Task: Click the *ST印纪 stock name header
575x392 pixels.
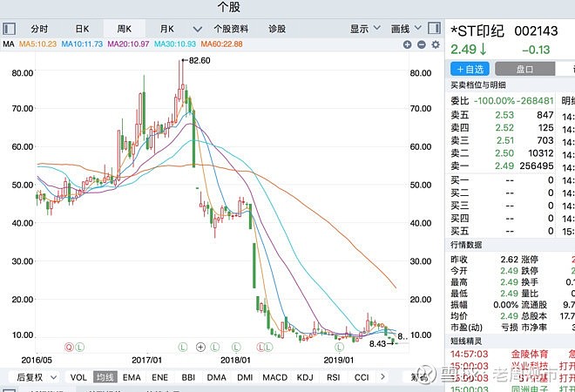Action: (477, 31)
